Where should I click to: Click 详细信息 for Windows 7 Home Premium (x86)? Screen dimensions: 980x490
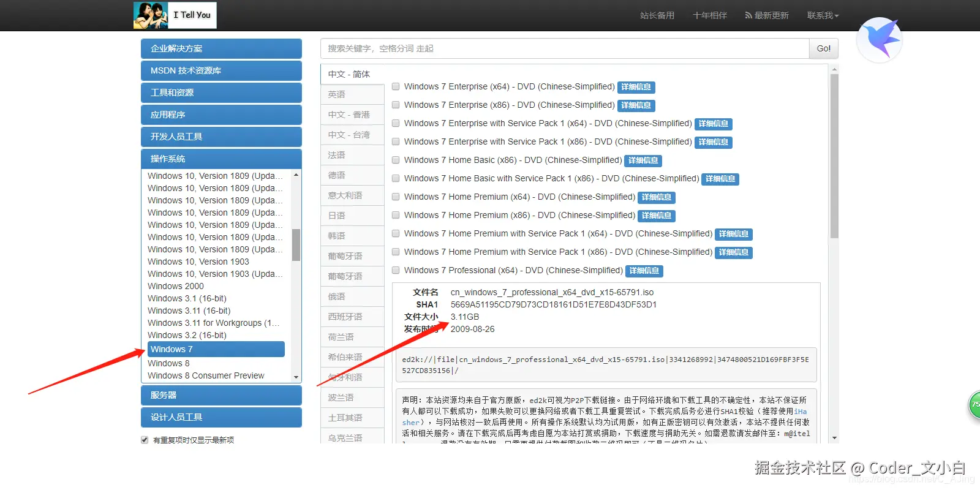[657, 216]
